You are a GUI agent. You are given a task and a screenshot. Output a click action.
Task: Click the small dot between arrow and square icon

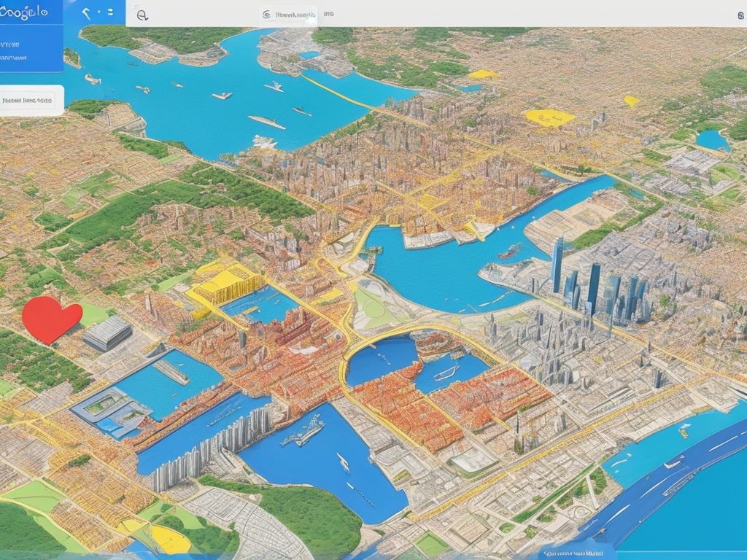99,12
